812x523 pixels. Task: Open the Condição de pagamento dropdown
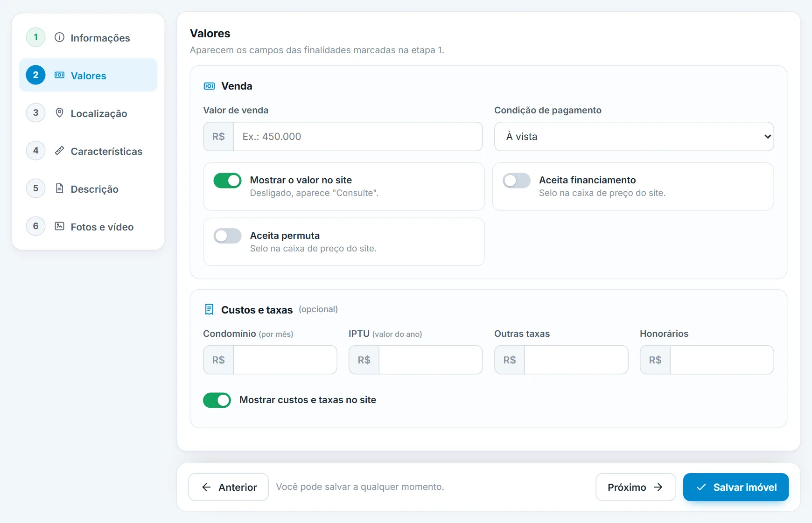pyautogui.click(x=634, y=137)
